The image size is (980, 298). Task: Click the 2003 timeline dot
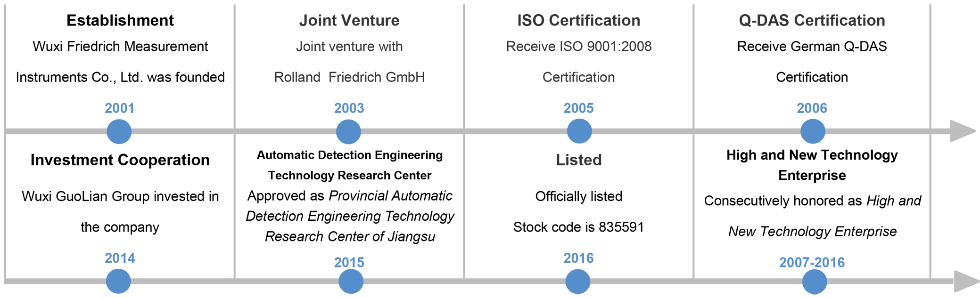point(348,131)
